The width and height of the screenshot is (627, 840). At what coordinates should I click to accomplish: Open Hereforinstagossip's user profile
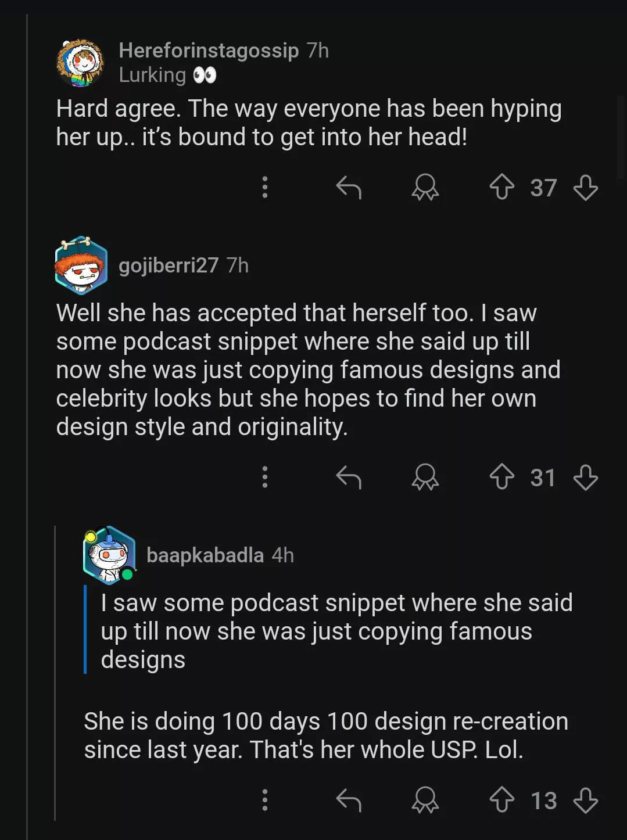pyautogui.click(x=209, y=51)
